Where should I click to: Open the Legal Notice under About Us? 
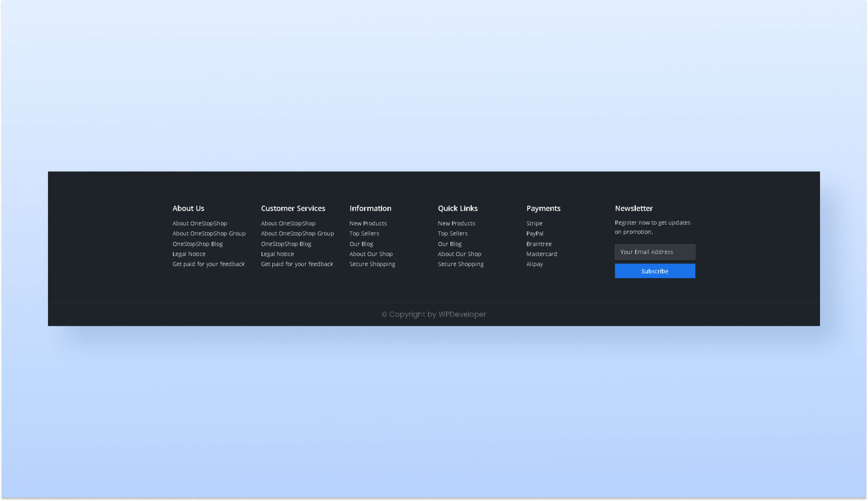(x=189, y=254)
